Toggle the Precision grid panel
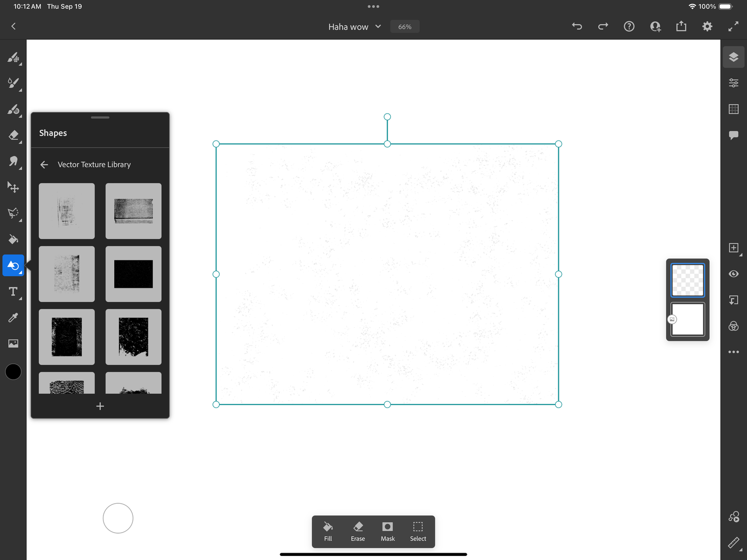Screen dimensions: 747x560 [x=734, y=109]
